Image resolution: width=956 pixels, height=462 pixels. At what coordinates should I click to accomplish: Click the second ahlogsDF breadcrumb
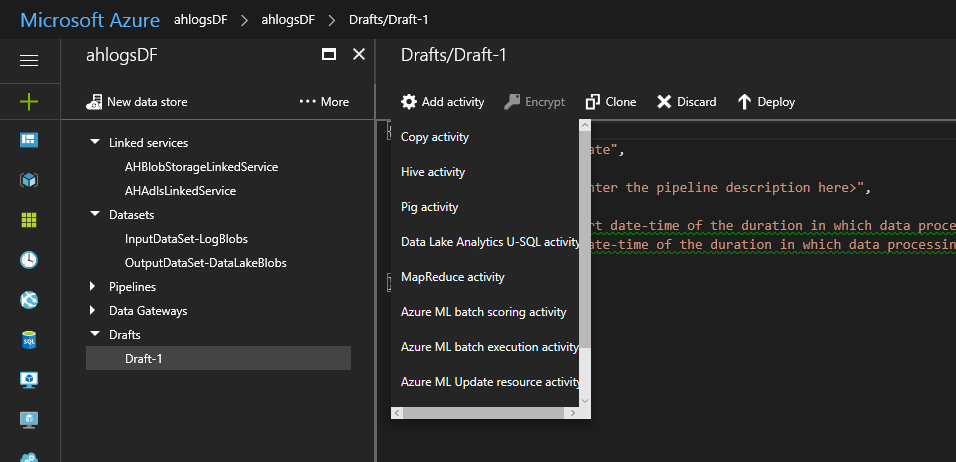(288, 20)
